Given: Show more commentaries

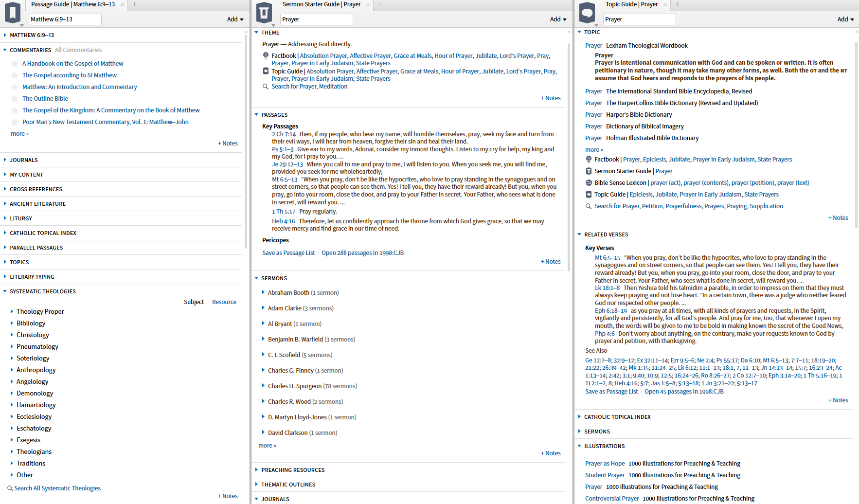Looking at the screenshot, I should (20, 134).
